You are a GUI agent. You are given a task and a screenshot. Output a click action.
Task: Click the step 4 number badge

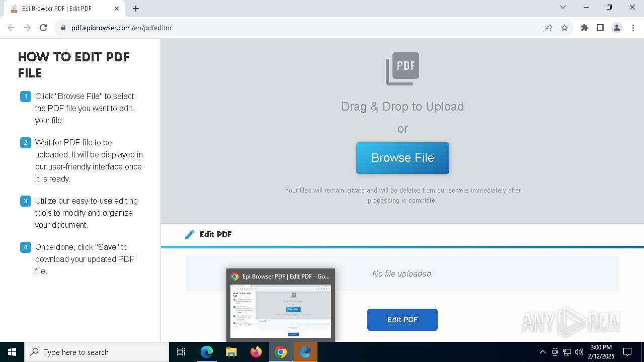pyautogui.click(x=26, y=247)
